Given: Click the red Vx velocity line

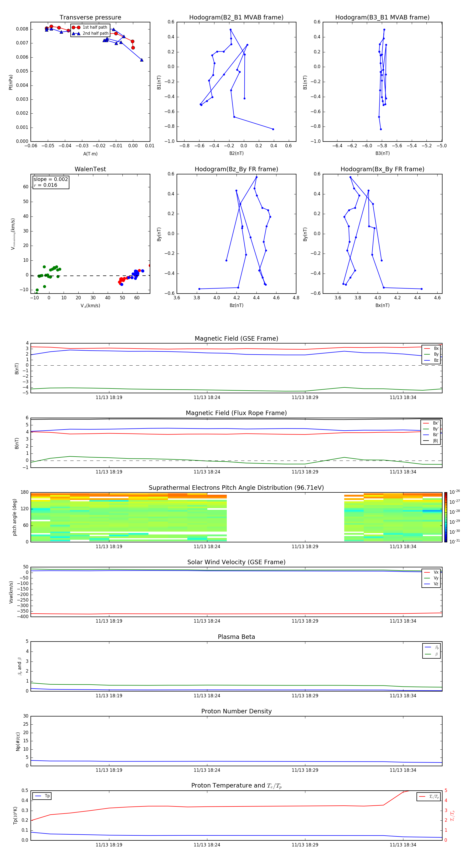Looking at the screenshot, I should pyautogui.click(x=236, y=614).
